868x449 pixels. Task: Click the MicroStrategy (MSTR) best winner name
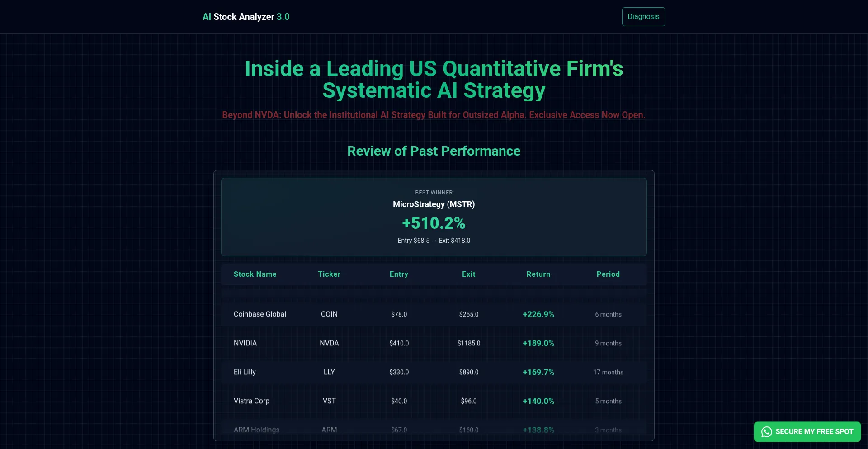pos(434,204)
